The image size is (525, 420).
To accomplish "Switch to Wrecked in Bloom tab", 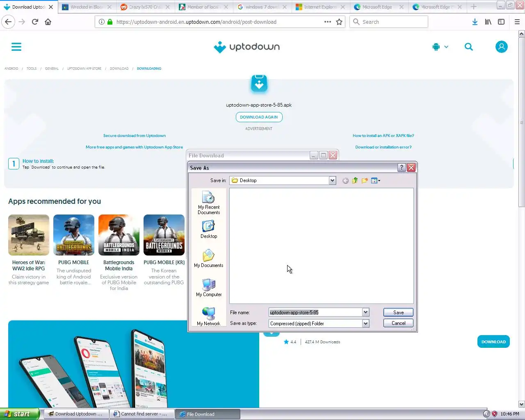I will [87, 7].
